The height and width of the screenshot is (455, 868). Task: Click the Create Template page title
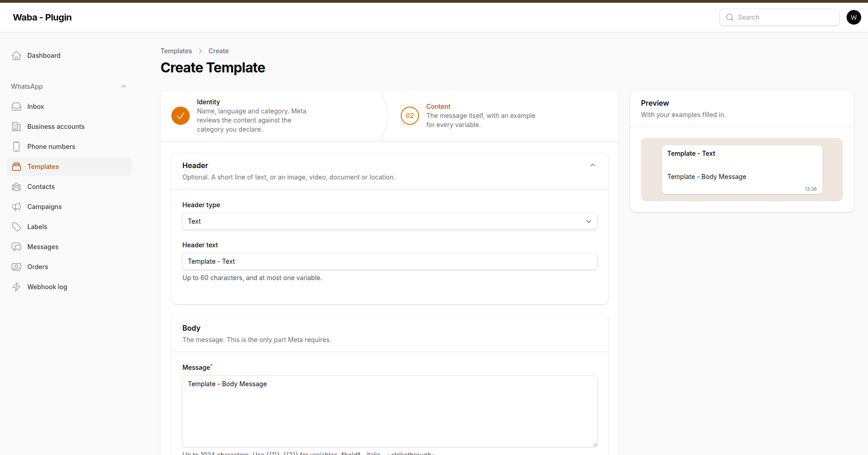click(x=213, y=67)
